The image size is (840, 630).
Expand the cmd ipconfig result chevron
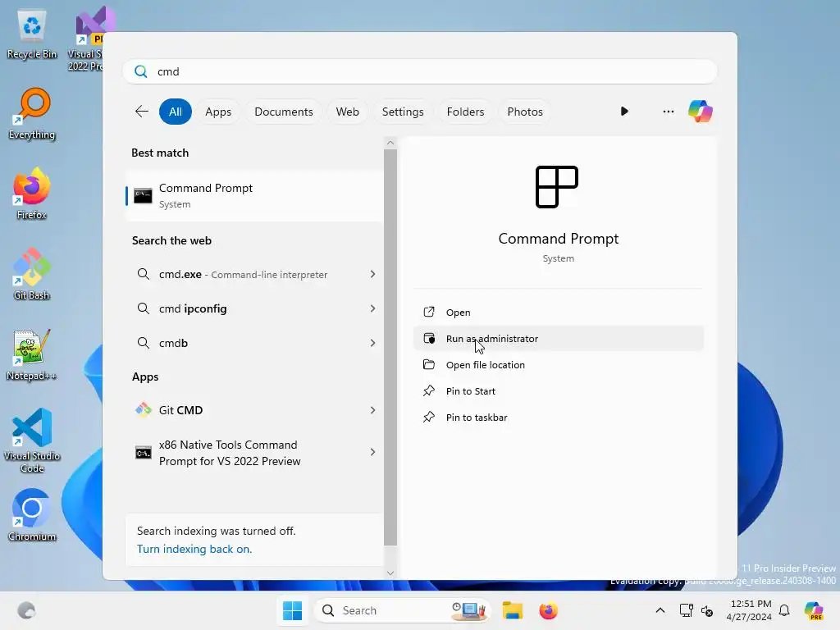point(373,308)
